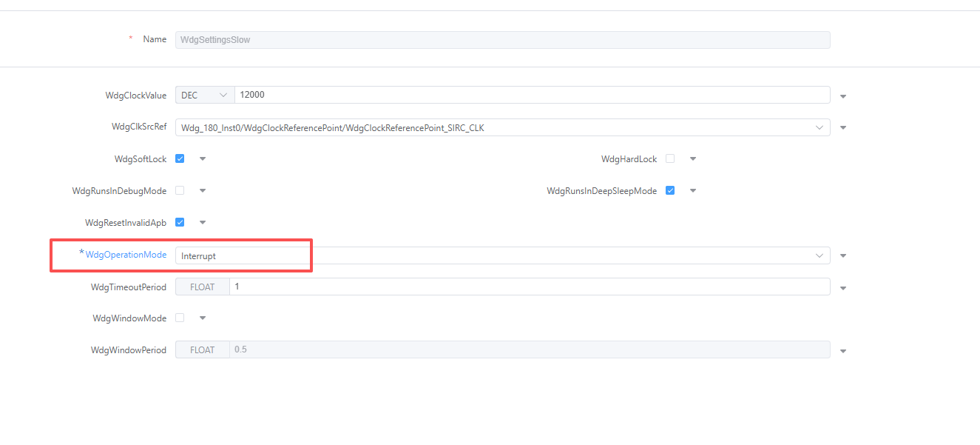The width and height of the screenshot is (980, 445).
Task: Open the DEC number format dropdown
Action: point(205,95)
